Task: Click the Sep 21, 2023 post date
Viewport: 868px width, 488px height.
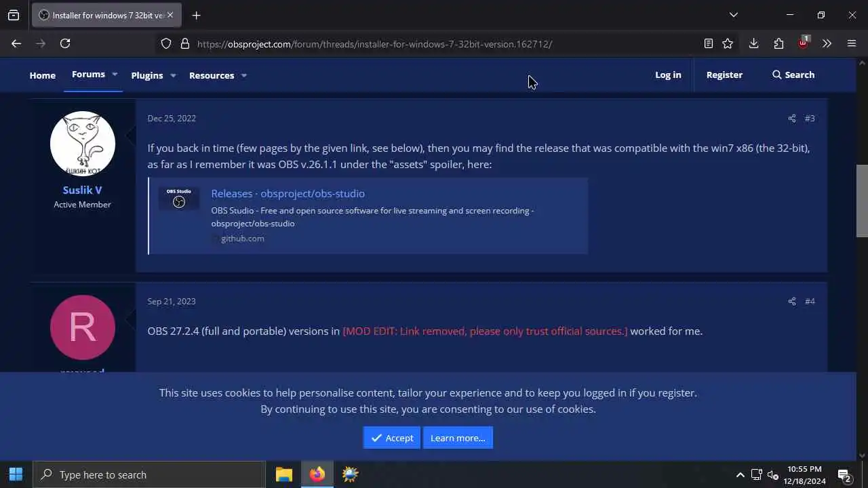Action: point(172,301)
